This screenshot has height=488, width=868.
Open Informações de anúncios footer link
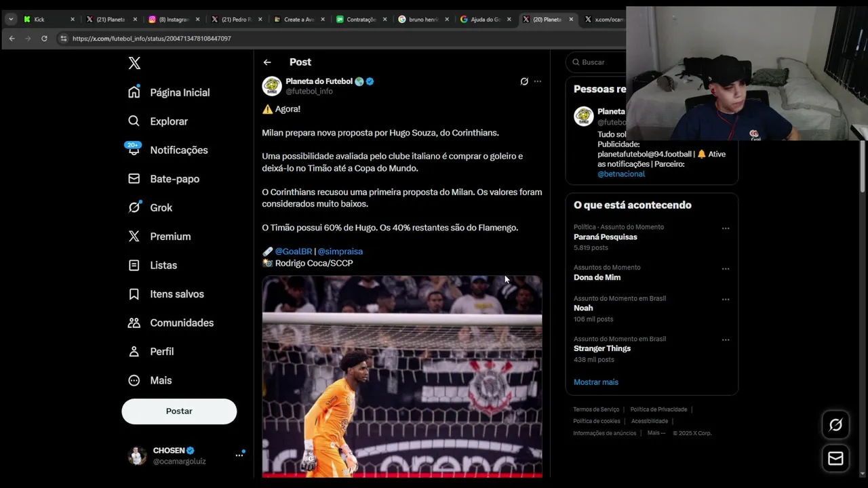(605, 433)
